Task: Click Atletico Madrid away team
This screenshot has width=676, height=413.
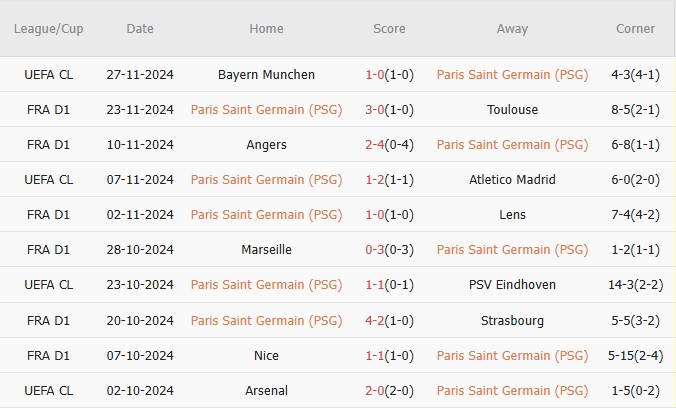Action: pyautogui.click(x=512, y=180)
